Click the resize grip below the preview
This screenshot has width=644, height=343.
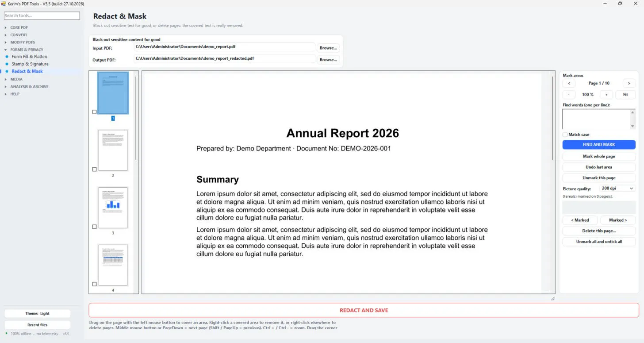click(x=552, y=299)
